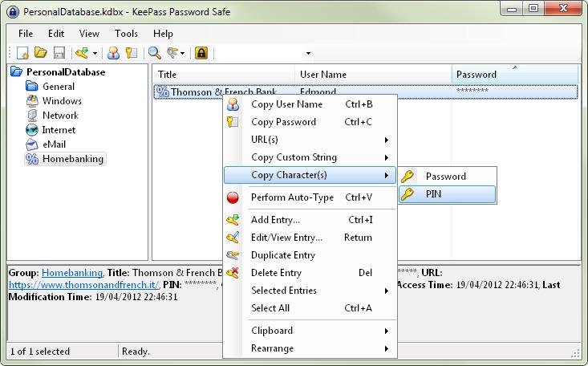The height and width of the screenshot is (366, 588).
Task: Click the General group folder icon
Action: pos(32,87)
